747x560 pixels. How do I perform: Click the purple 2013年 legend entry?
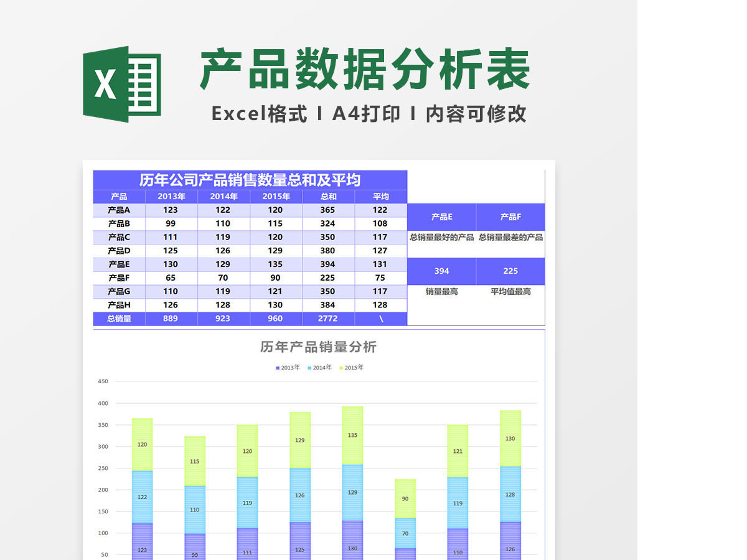(288, 368)
